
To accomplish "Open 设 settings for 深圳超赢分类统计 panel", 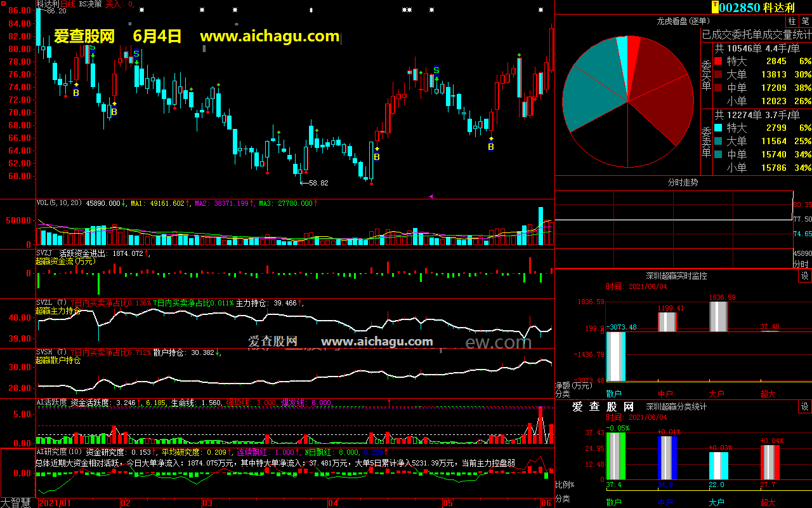I will (x=804, y=406).
